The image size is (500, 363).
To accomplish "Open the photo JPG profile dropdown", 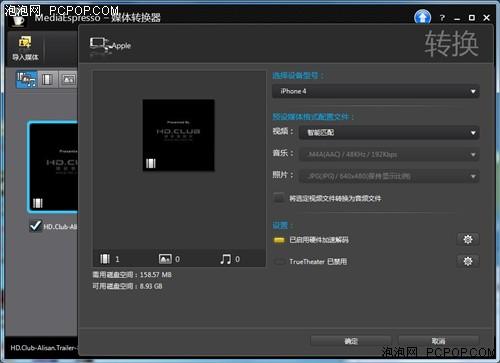I will (x=389, y=176).
